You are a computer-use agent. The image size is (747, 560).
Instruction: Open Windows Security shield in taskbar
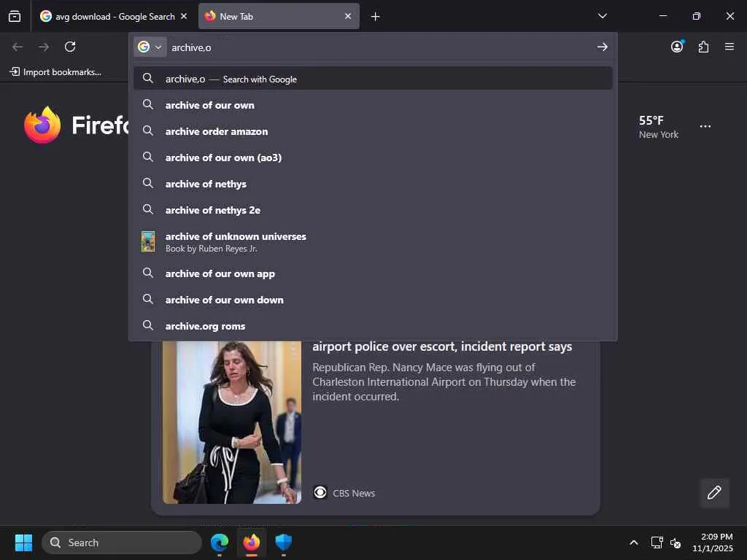pos(284,542)
